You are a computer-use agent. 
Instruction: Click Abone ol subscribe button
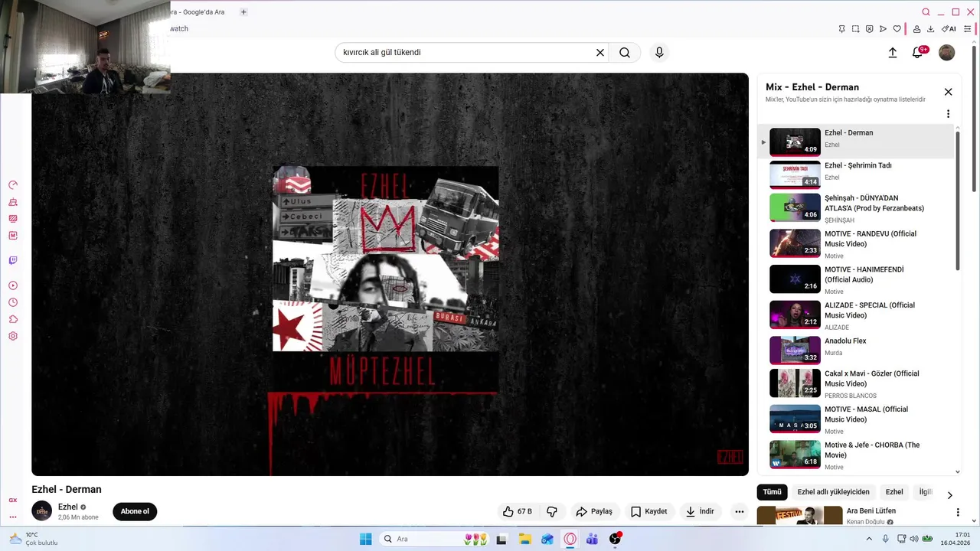135,511
